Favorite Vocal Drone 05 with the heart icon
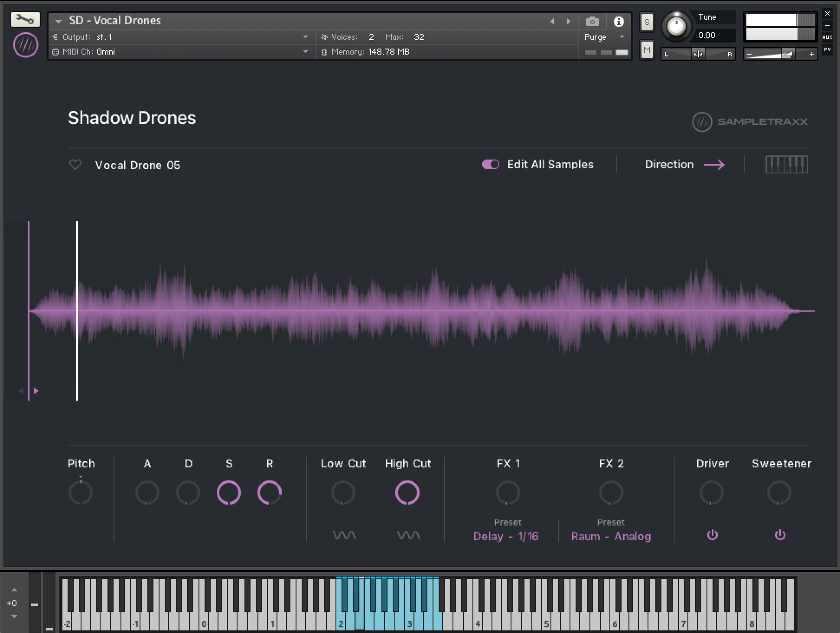Image resolution: width=840 pixels, height=633 pixels. point(75,165)
